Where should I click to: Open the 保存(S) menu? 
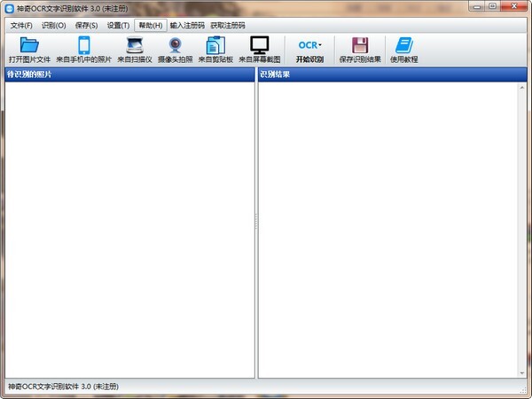pyautogui.click(x=86, y=26)
